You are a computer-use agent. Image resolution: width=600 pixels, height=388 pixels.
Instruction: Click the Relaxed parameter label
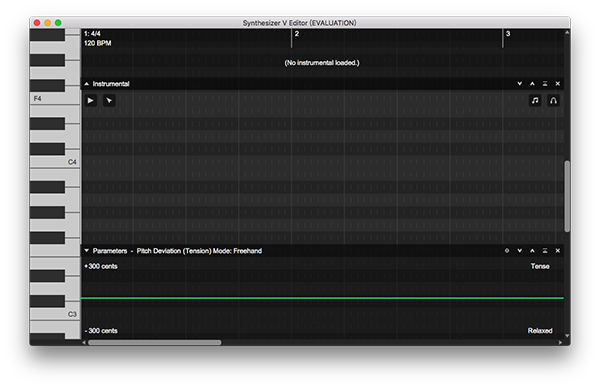coord(540,331)
